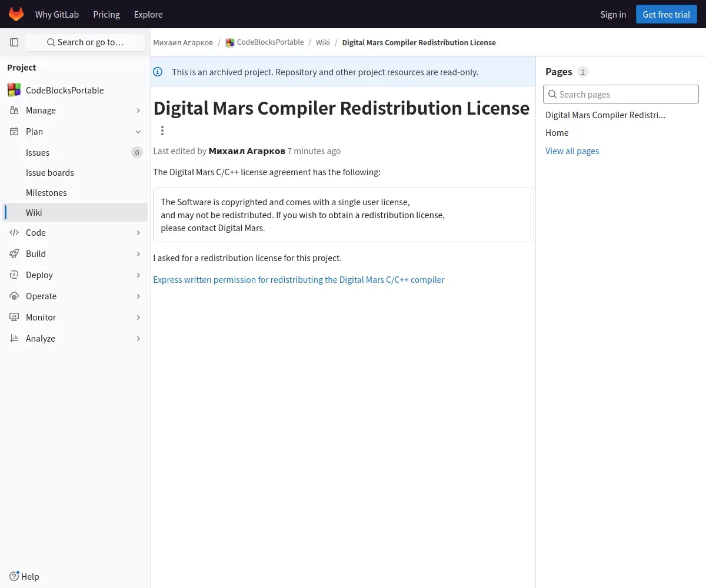Click CodeBlocksPortable project name in sidebar
The height and width of the screenshot is (588, 706).
(65, 90)
